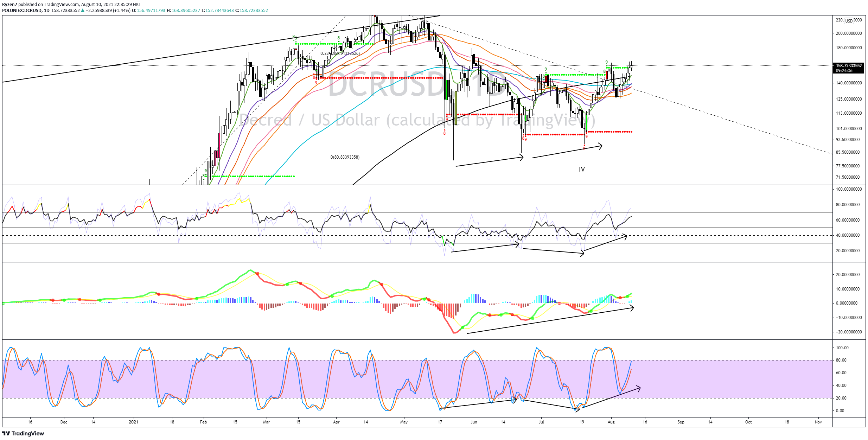The width and height of the screenshot is (868, 440).
Task: Click the current price label 158.72333552
Action: (849, 66)
